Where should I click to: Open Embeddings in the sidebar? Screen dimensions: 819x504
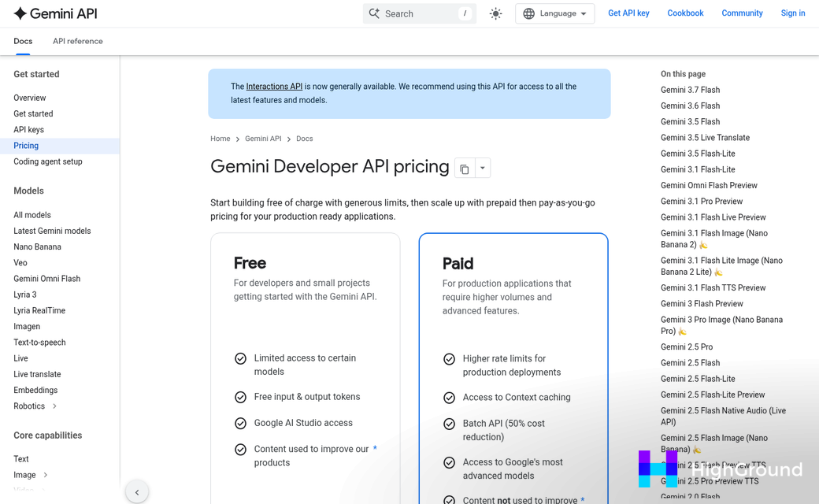[x=35, y=390]
